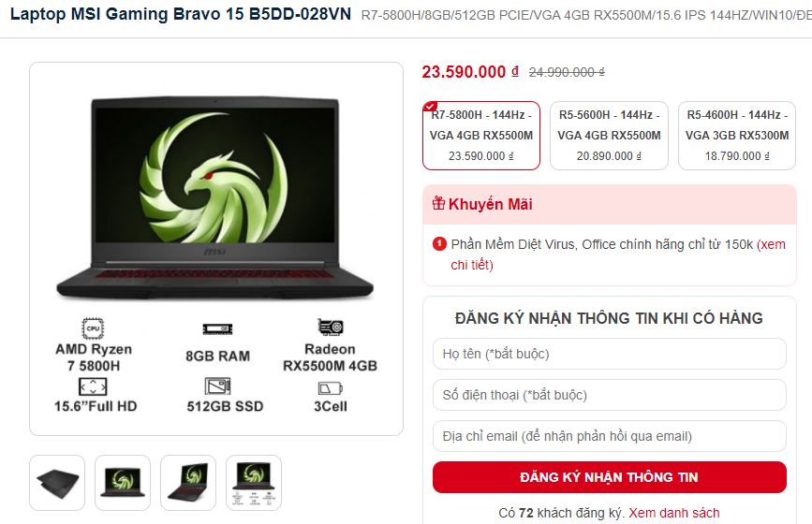Focus the Số điện thoại phone field

610,395
